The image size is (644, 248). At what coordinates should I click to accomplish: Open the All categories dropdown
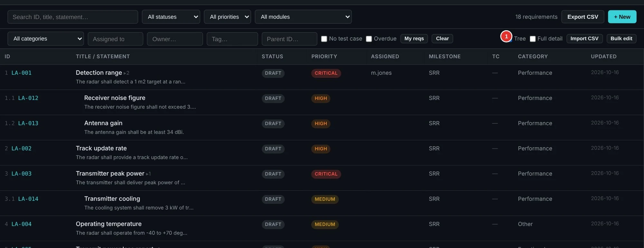46,39
